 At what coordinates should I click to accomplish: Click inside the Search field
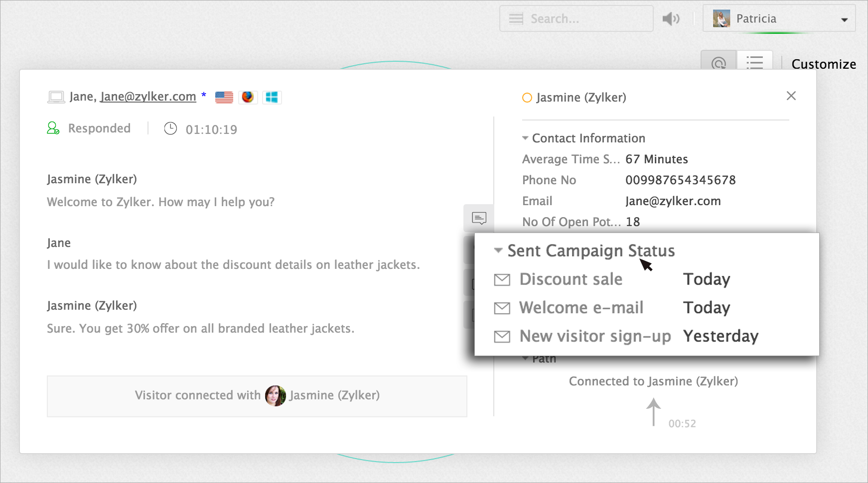tap(577, 18)
